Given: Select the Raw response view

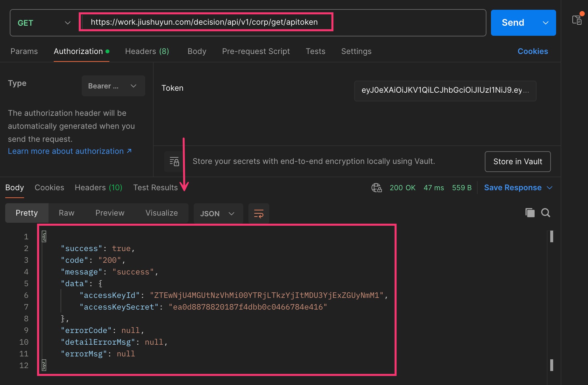Looking at the screenshot, I should point(66,213).
